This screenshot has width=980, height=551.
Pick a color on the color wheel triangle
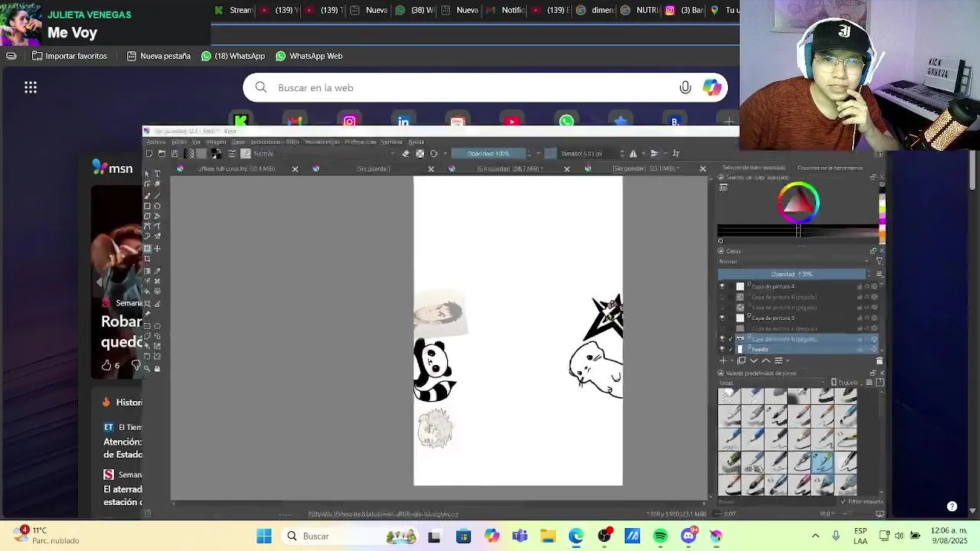[799, 201]
